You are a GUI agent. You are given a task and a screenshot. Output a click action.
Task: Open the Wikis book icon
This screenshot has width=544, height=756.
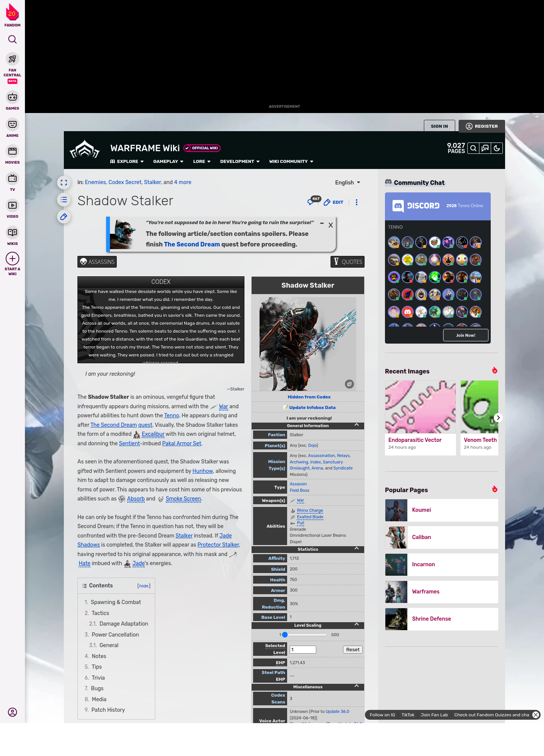(x=12, y=232)
